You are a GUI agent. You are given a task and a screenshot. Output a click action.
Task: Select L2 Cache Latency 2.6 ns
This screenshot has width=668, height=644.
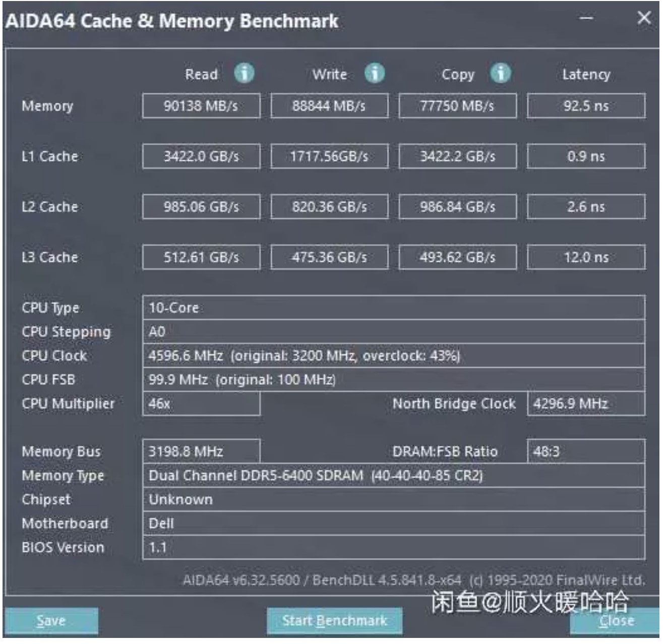coord(586,207)
